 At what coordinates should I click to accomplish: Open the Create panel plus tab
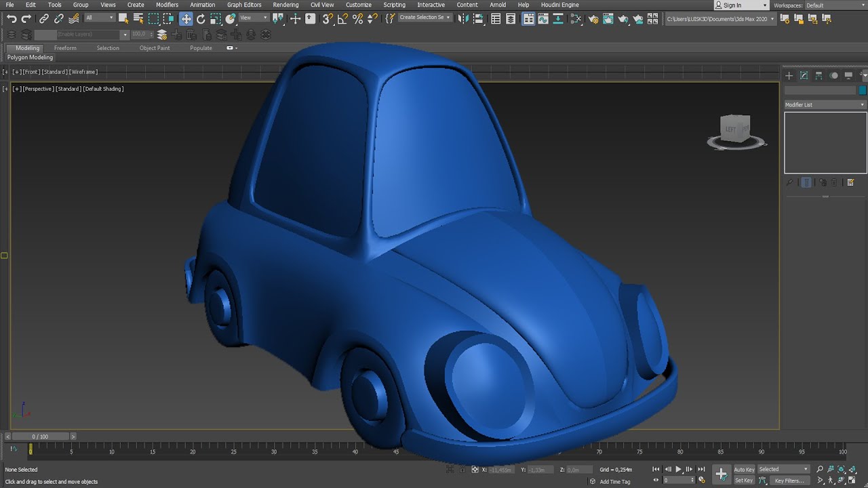789,75
